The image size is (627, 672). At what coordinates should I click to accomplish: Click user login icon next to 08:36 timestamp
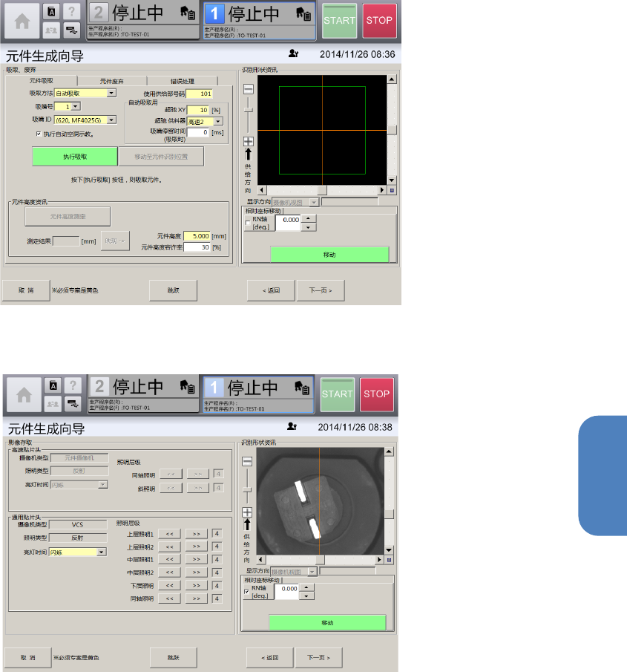293,53
